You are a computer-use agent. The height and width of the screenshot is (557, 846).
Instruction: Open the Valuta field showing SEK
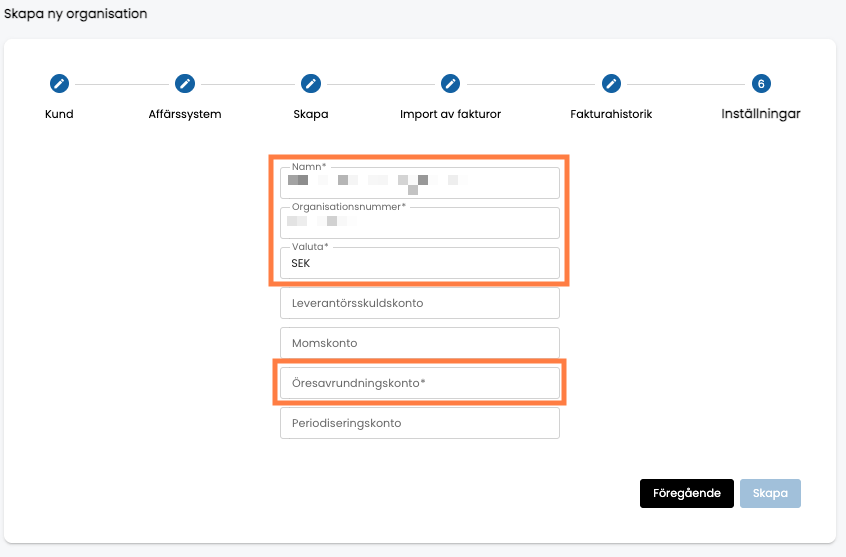coord(420,263)
